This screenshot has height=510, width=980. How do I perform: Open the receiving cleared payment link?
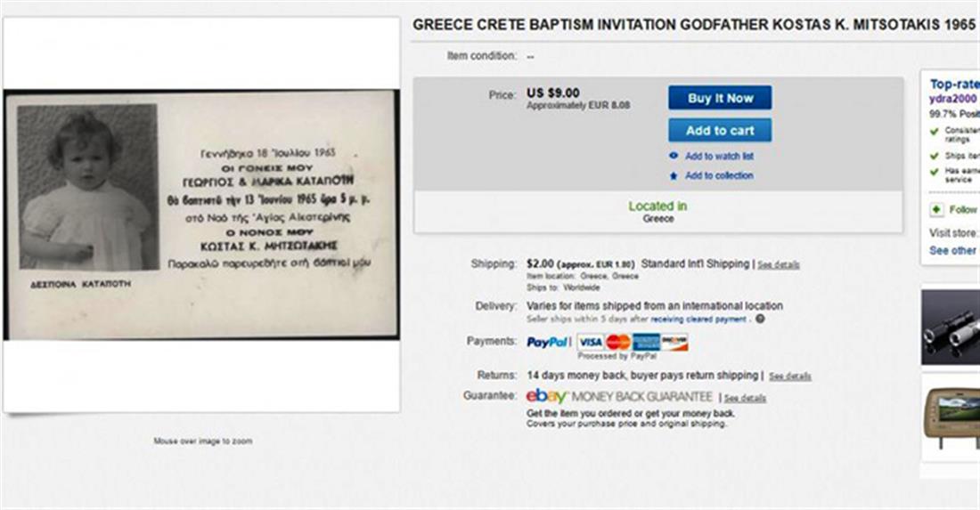coord(699,319)
